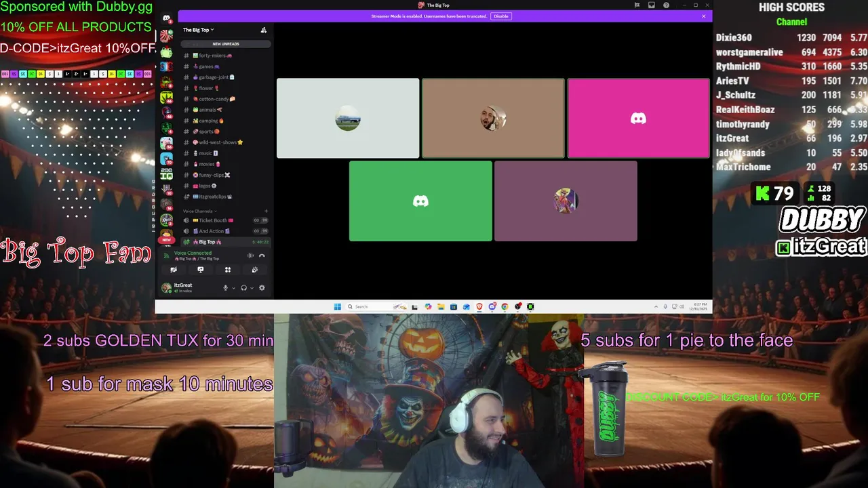Click the invite members icon beside The Big Top
Screen dimensions: 868x488
point(264,30)
